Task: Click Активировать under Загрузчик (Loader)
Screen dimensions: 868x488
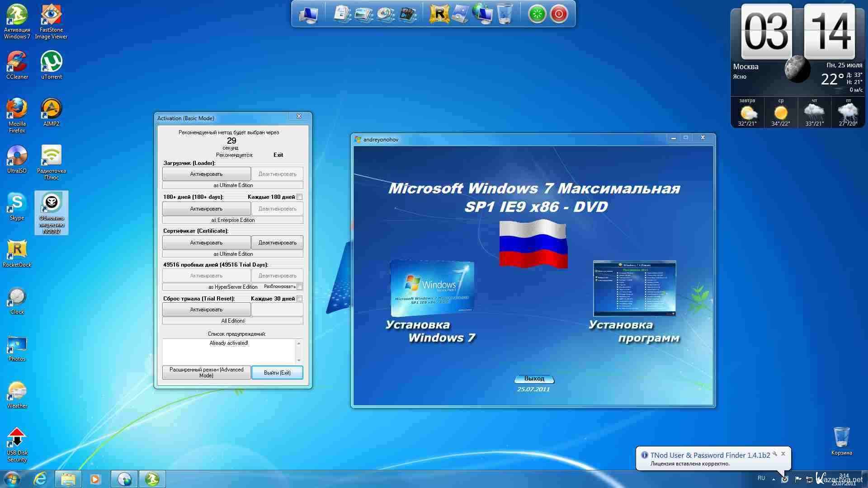Action: pyautogui.click(x=206, y=174)
